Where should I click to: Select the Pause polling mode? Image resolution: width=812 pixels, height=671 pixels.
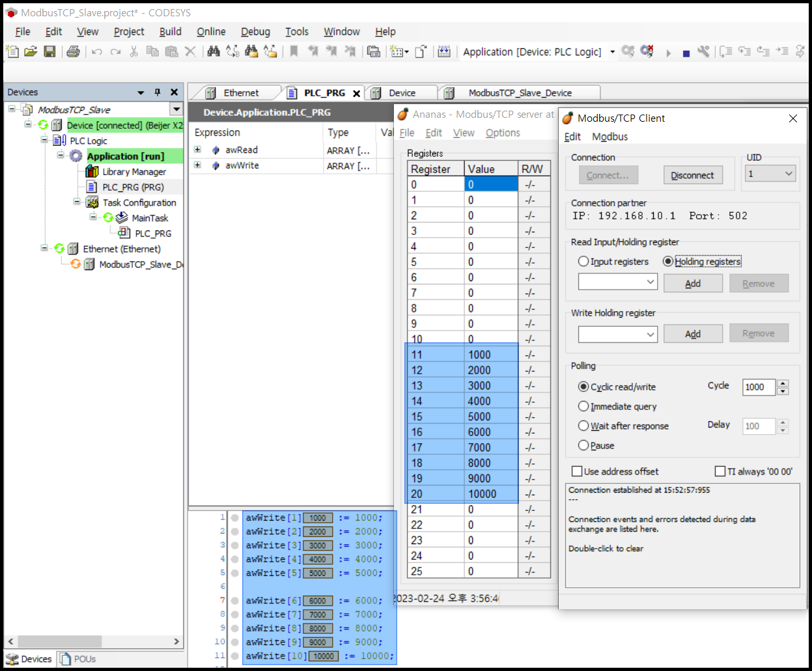coord(583,445)
